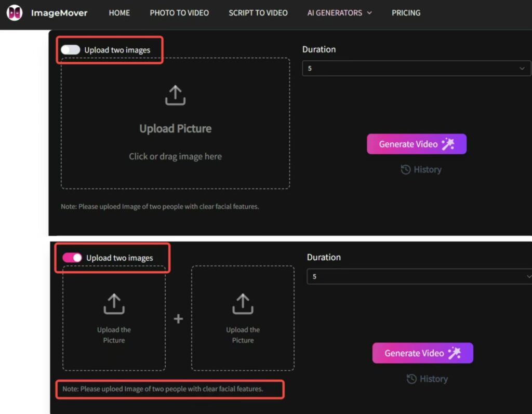This screenshot has width=532, height=414.
Task: Click the ImageMover logo icon
Action: coord(14,13)
